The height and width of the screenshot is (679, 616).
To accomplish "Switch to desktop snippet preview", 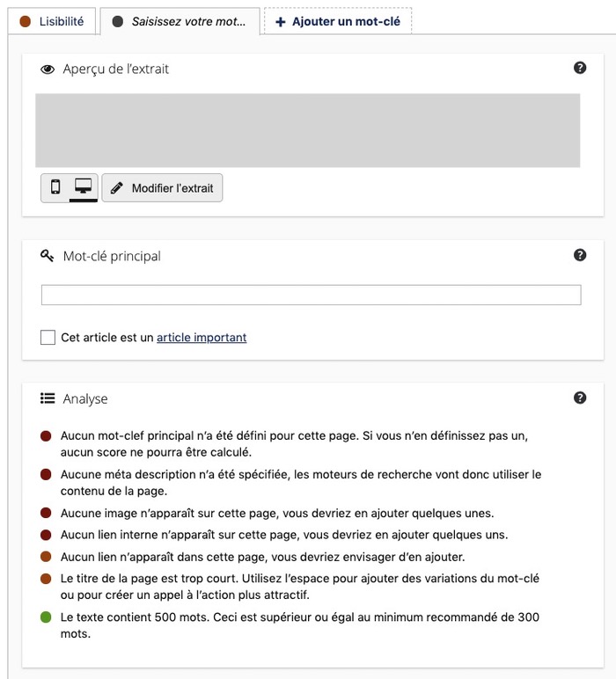I will pos(84,187).
